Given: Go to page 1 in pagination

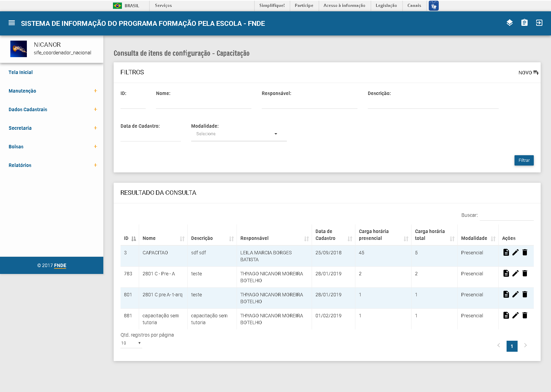Looking at the screenshot, I should pyautogui.click(x=512, y=346).
